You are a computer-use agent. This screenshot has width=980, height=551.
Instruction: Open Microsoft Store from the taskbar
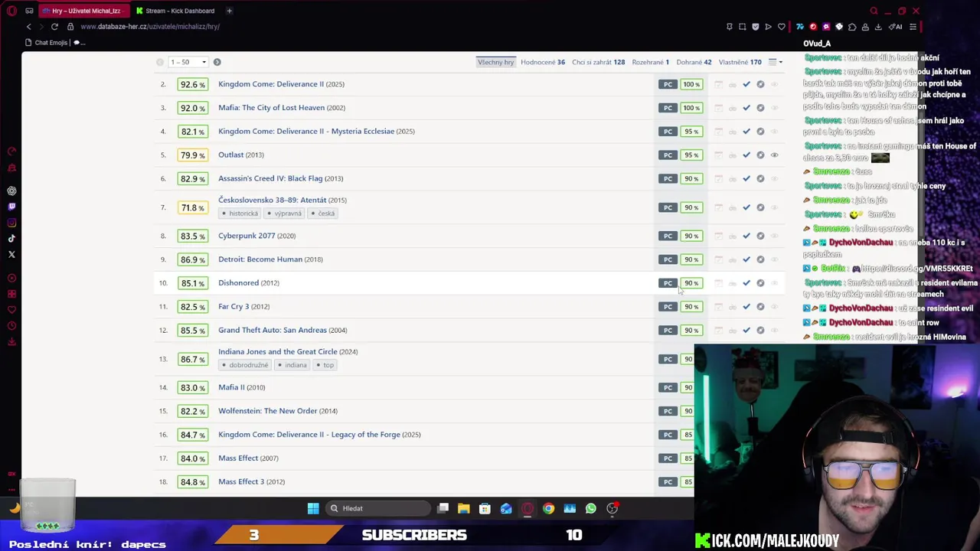(485, 508)
